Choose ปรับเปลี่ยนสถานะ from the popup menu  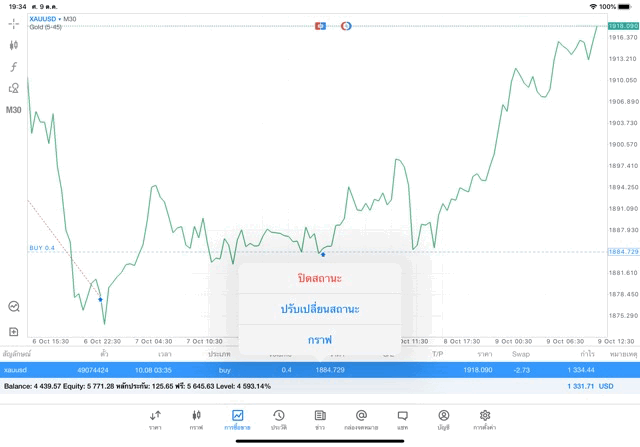[319, 309]
